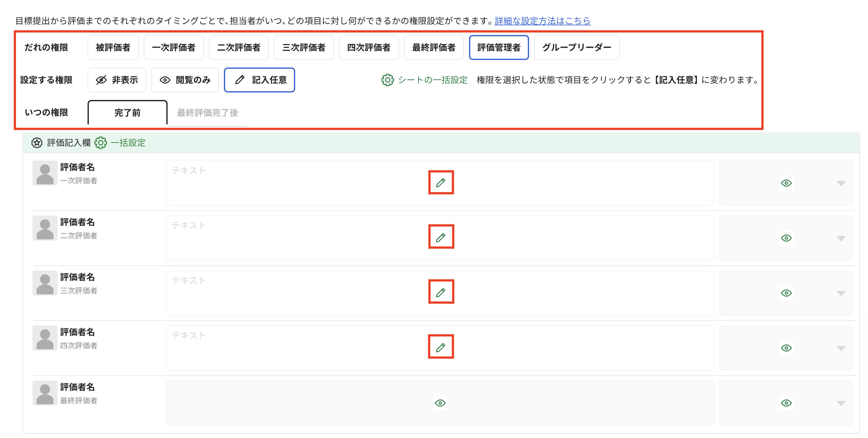Open dropdown arrow in 最終評価者 row
This screenshot has height=438, width=868.
841,403
